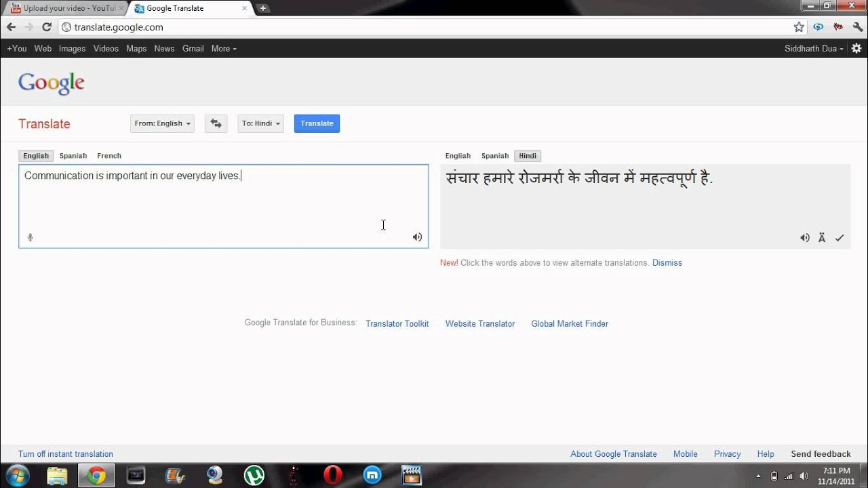The width and height of the screenshot is (868, 488).
Task: Click the swap languages arrows button
Action: [x=216, y=123]
